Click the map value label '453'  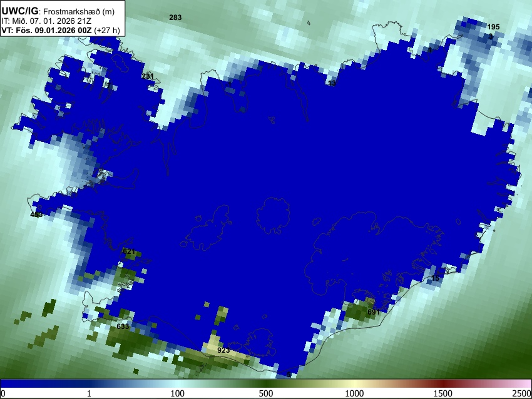[x=37, y=215]
